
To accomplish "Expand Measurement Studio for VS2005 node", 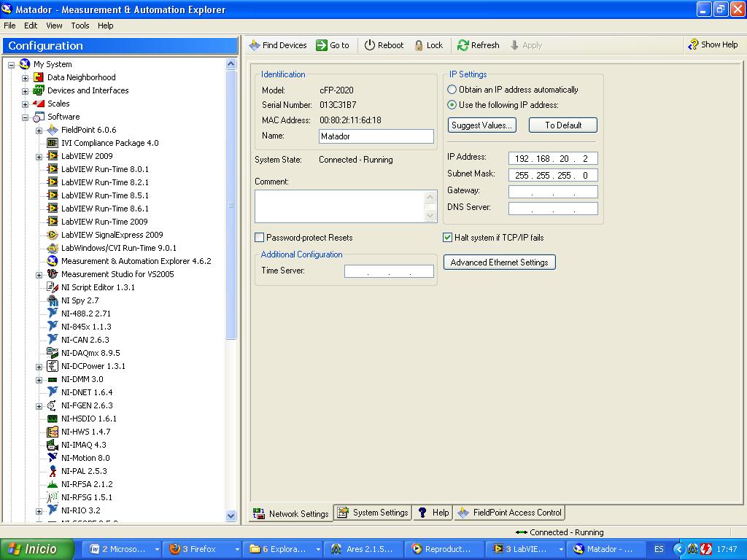I will click(39, 275).
